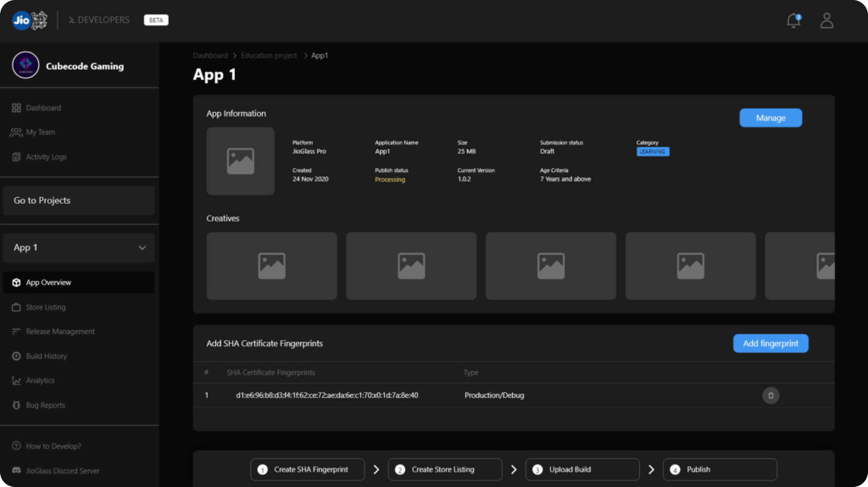Click the Draft submission status value
This screenshot has height=487, width=868.
547,151
